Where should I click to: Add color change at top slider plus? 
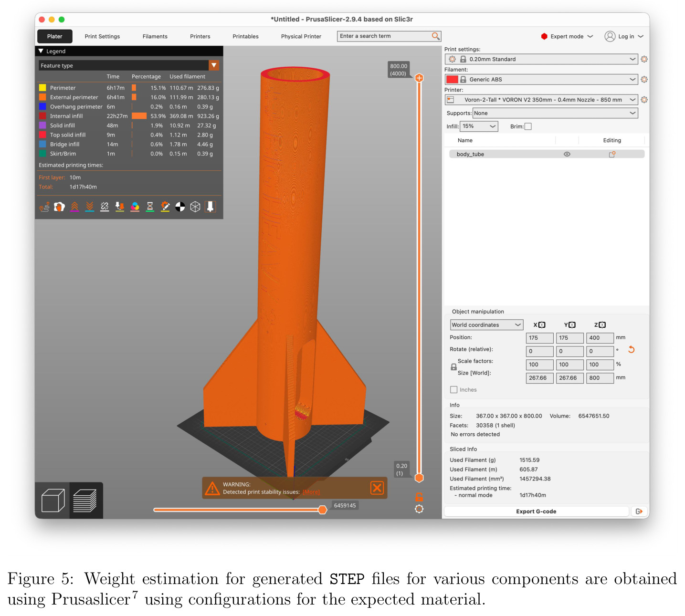(x=419, y=78)
